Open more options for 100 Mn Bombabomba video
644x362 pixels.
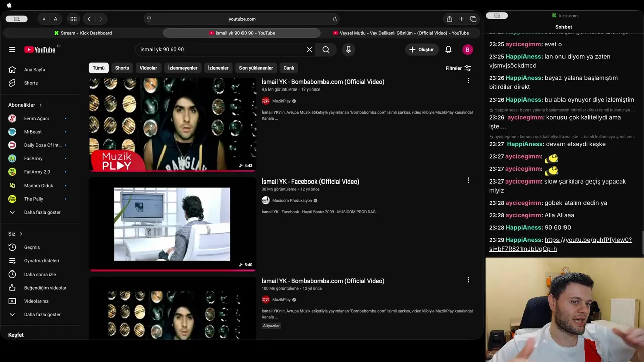pos(468,280)
